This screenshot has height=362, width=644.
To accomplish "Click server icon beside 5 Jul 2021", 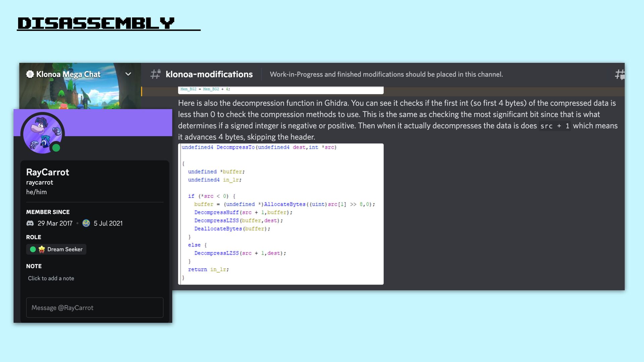I will [x=86, y=223].
